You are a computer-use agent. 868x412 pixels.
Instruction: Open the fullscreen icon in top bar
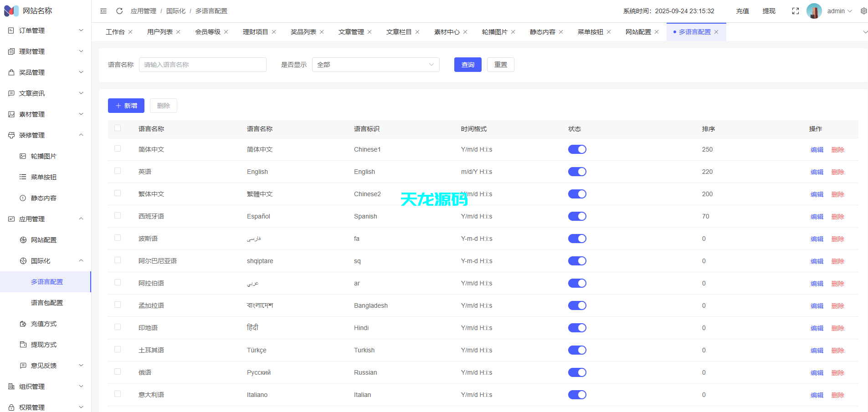[795, 10]
